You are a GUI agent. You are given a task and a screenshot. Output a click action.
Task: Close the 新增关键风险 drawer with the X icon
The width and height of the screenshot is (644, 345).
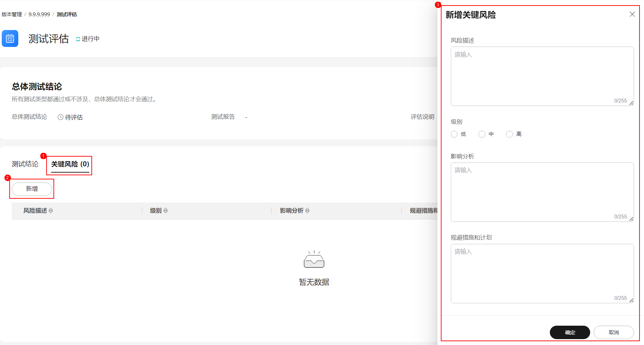[632, 14]
